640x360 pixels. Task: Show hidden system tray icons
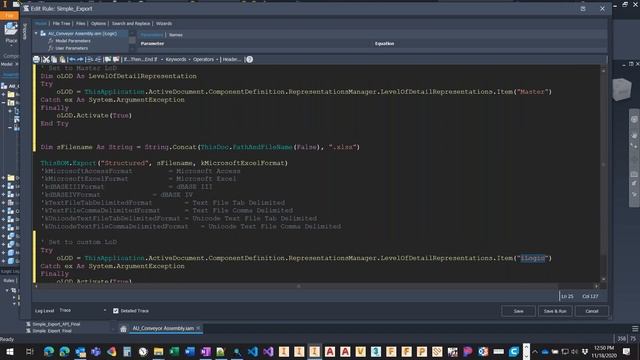pos(535,351)
